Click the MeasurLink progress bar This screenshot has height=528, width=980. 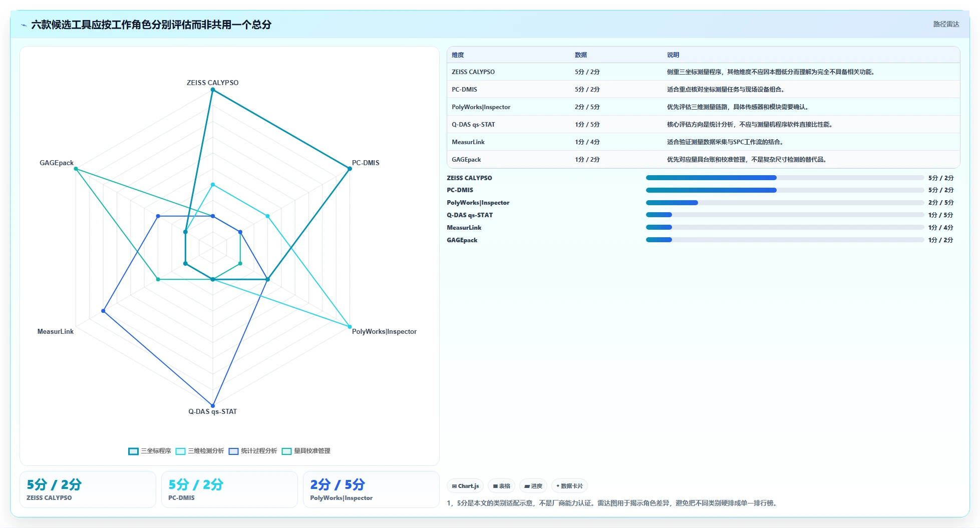pos(785,228)
